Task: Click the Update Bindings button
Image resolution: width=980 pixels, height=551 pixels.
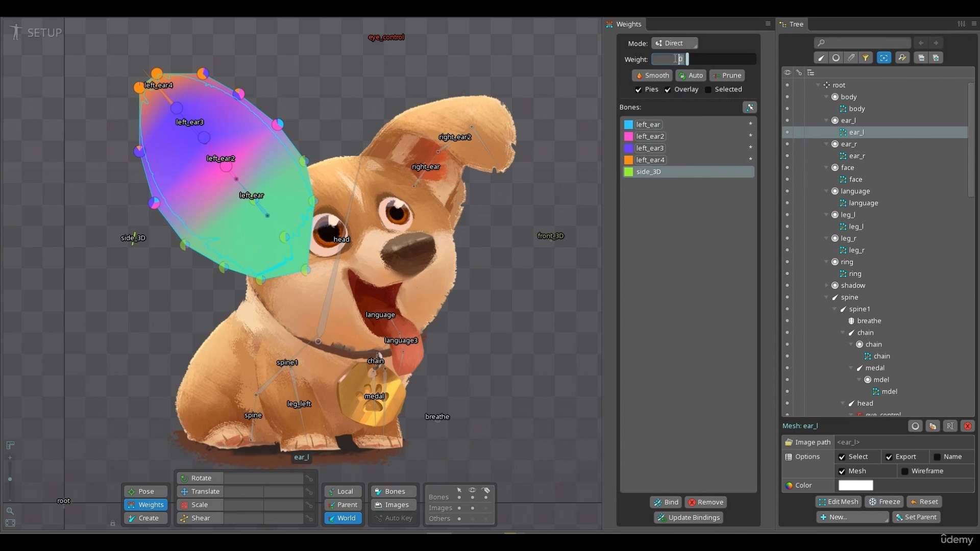Action: (689, 518)
